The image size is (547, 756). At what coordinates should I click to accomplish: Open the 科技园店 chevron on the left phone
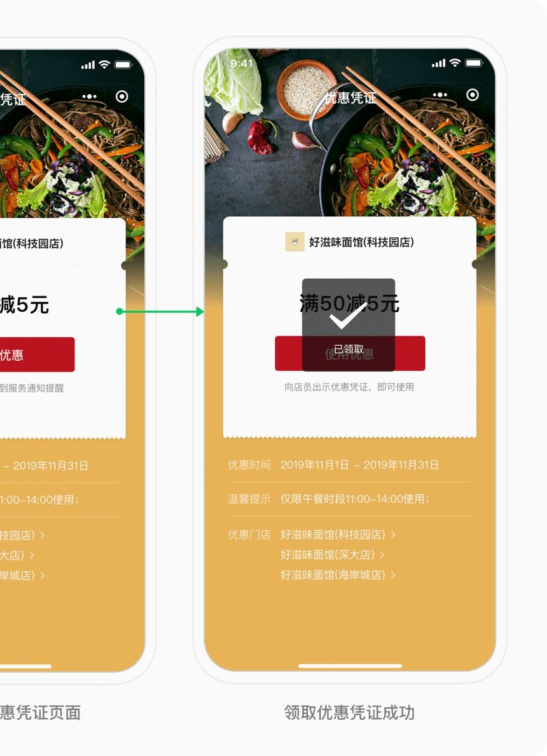click(x=43, y=535)
